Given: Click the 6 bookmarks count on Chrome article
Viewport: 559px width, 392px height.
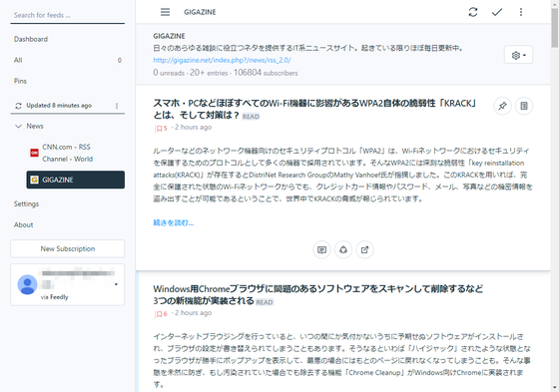Looking at the screenshot, I should 161,314.
